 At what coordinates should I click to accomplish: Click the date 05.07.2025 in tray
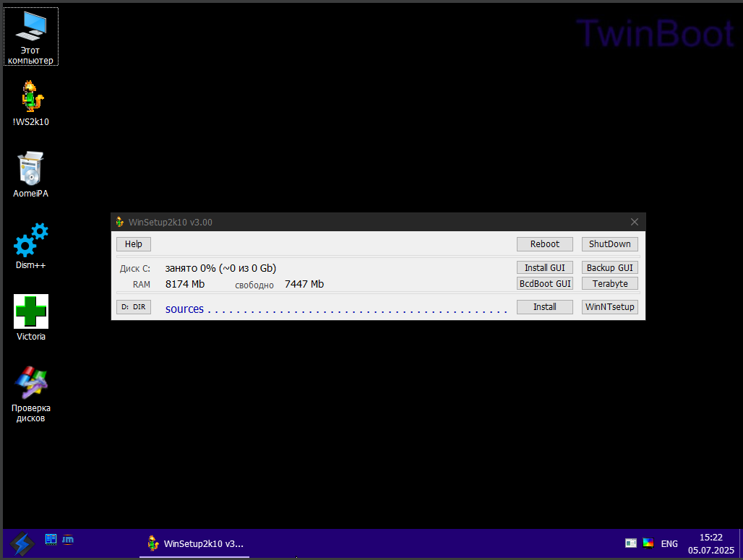(710, 550)
